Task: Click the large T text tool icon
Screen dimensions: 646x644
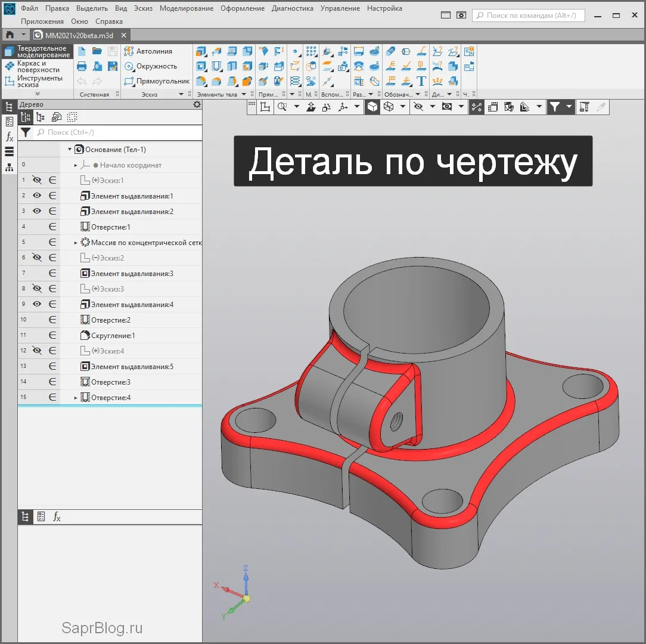Action: point(421,81)
